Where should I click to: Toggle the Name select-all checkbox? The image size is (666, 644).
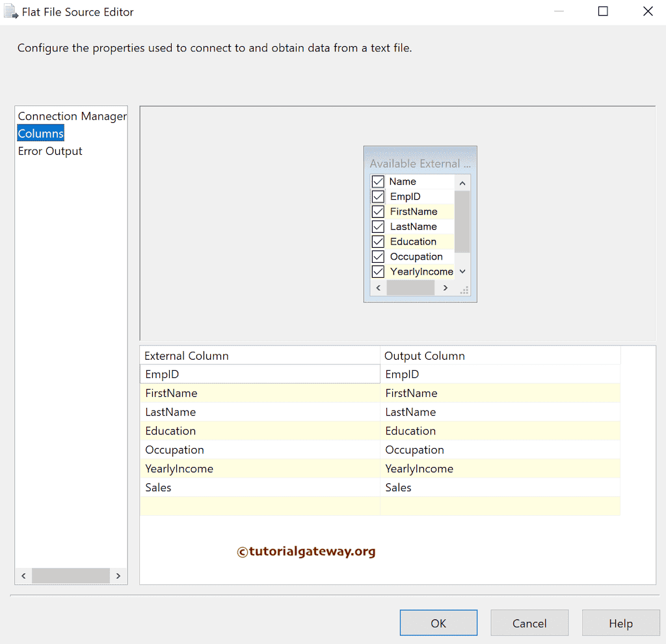378,181
